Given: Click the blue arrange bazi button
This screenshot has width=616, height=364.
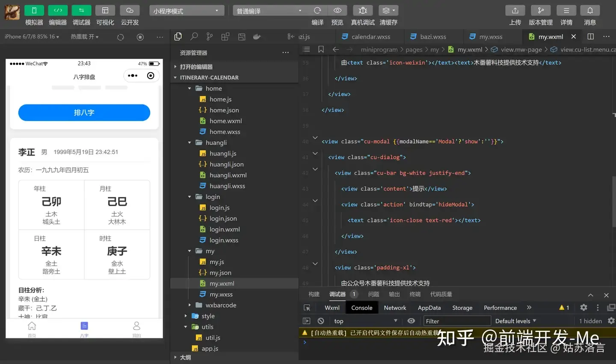Looking at the screenshot, I should click(x=84, y=112).
